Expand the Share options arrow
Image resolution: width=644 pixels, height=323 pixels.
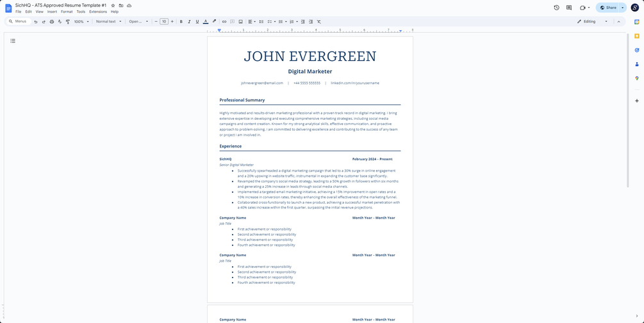[x=623, y=8]
